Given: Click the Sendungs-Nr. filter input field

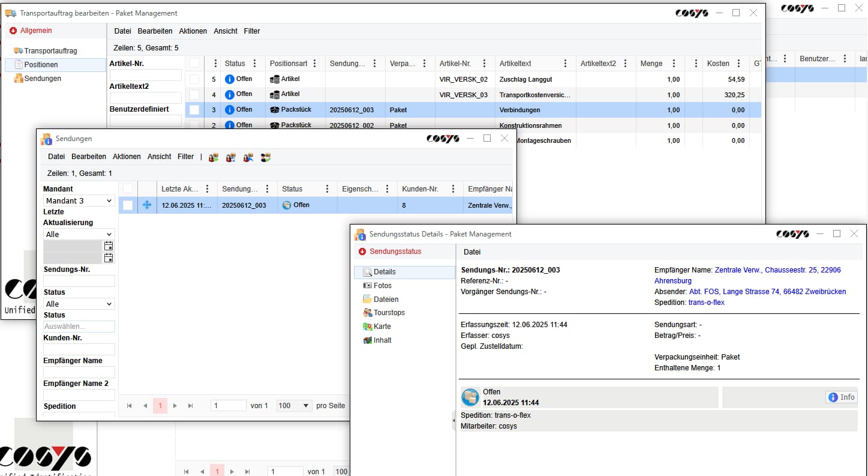Looking at the screenshot, I should [x=79, y=281].
